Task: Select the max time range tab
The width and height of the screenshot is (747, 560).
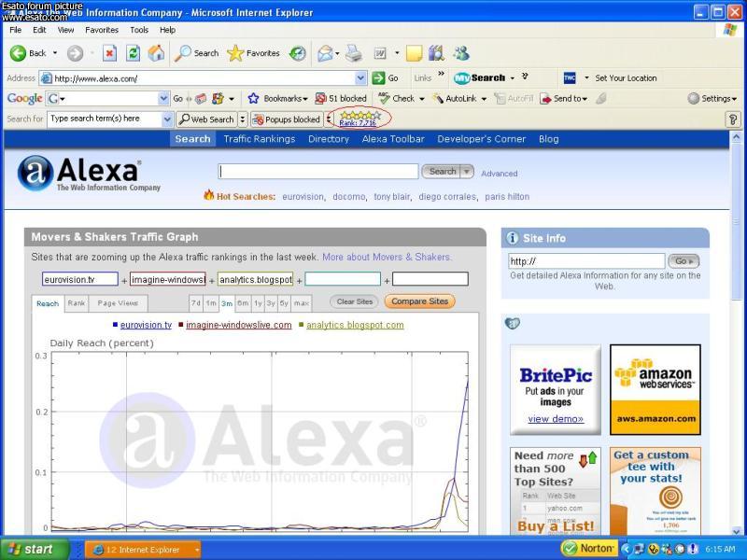Action: [x=301, y=302]
